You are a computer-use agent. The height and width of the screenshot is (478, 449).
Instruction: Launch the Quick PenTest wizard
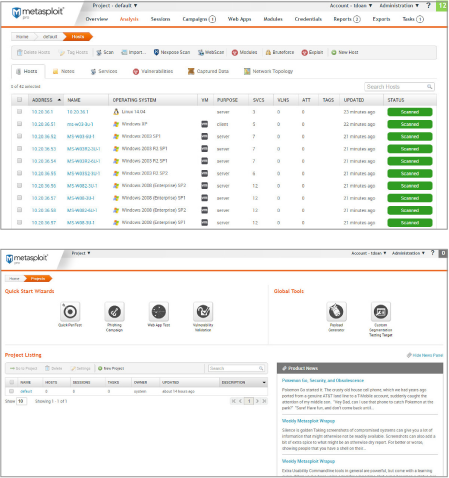pos(70,315)
